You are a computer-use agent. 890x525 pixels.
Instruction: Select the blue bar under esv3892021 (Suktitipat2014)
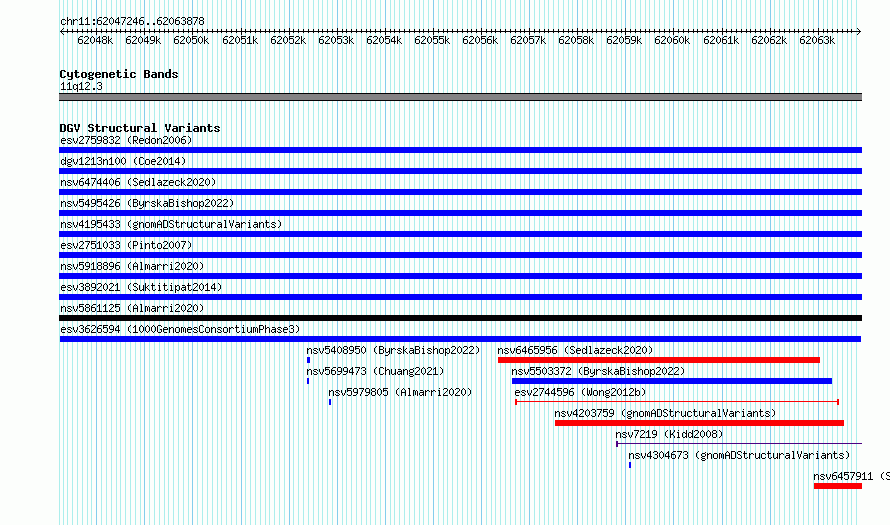click(x=460, y=297)
